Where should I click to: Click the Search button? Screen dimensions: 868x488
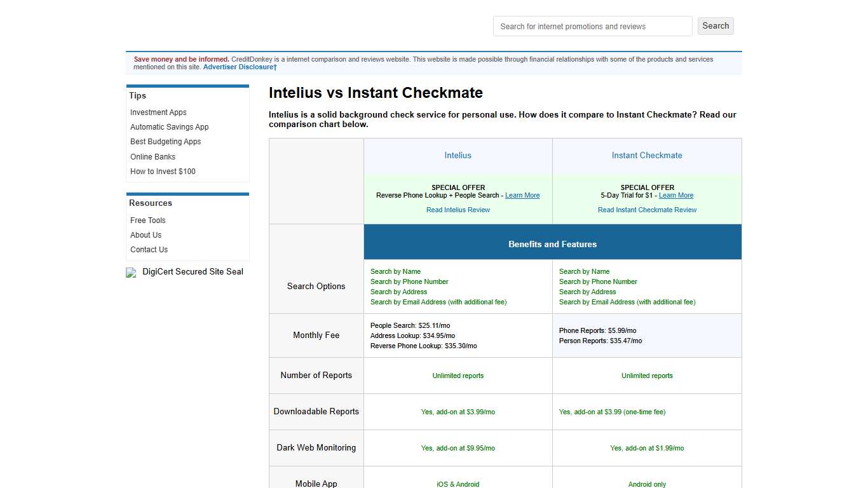coord(715,26)
